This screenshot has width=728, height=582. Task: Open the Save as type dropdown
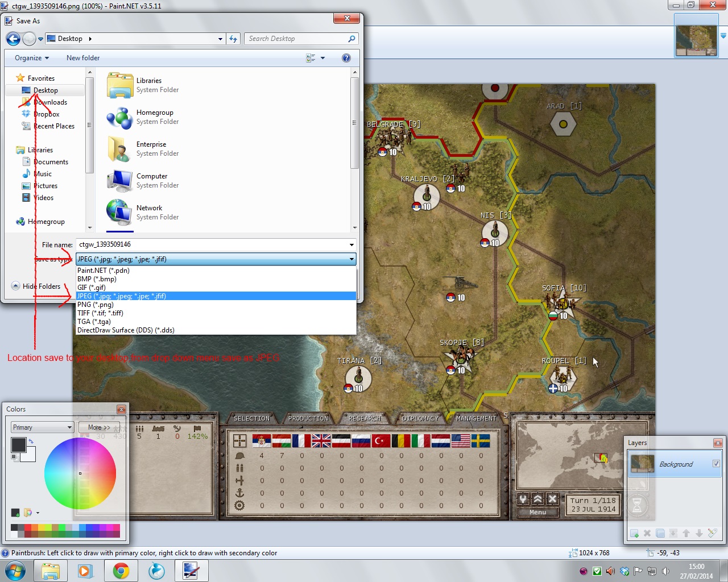pyautogui.click(x=216, y=259)
